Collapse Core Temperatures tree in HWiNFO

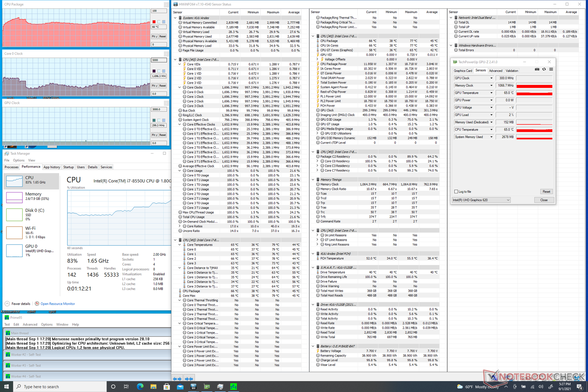[x=180, y=245]
